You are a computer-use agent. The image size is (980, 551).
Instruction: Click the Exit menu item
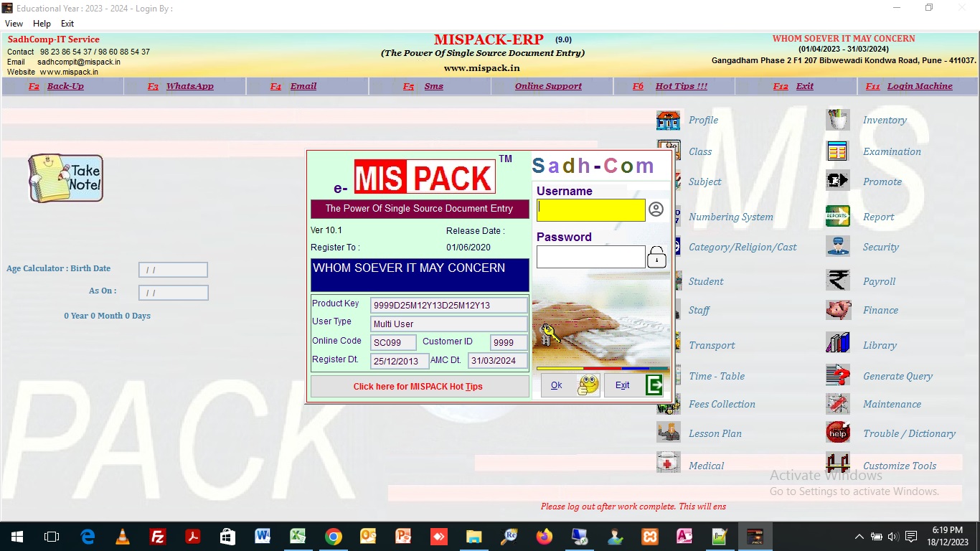click(x=67, y=24)
